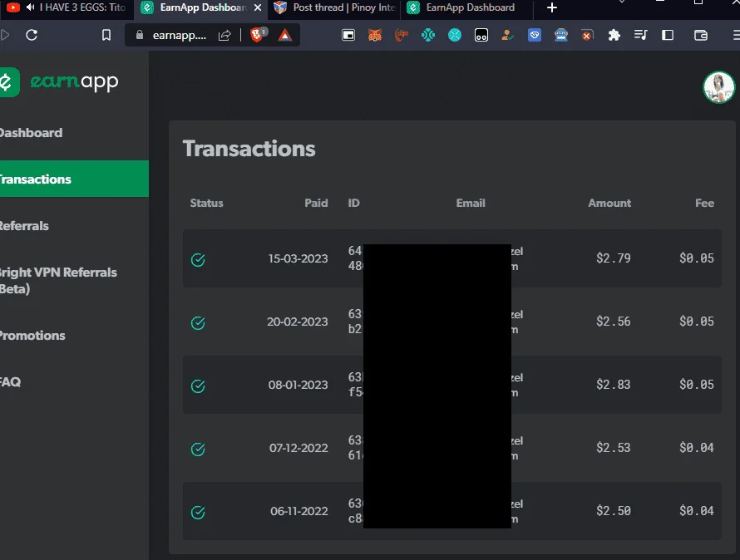Select the paid date 07-12-2022
The image size is (740, 560).
[298, 448]
